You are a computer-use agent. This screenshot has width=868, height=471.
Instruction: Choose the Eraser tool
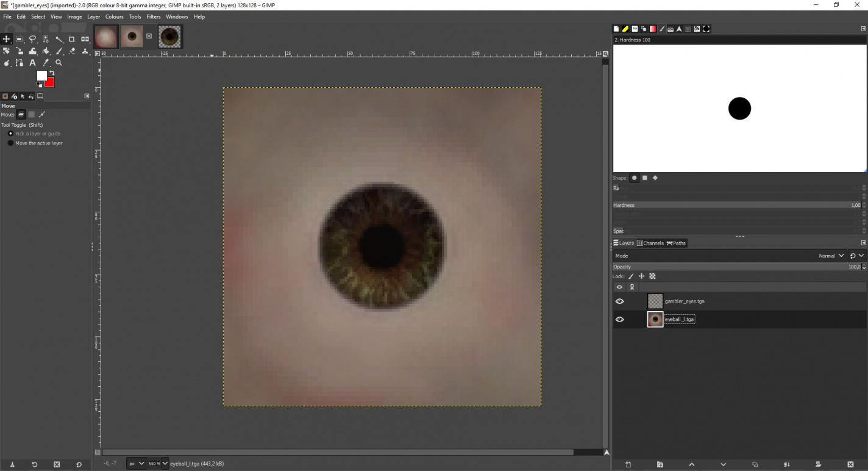[72, 51]
